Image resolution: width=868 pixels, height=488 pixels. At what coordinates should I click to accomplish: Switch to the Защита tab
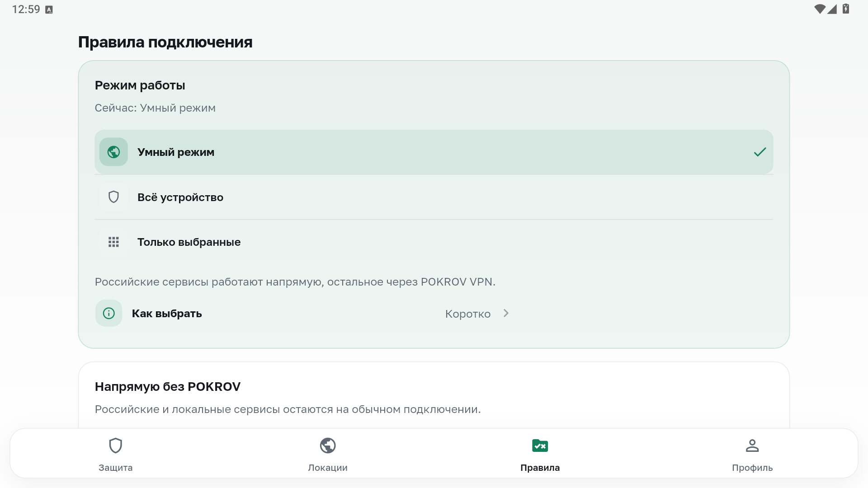click(x=116, y=454)
